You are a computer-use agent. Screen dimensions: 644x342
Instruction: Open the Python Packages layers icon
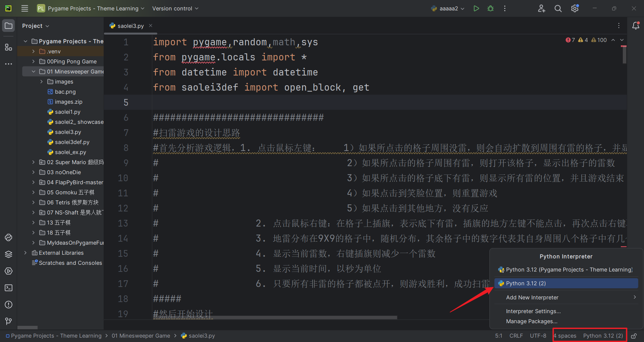click(x=8, y=254)
